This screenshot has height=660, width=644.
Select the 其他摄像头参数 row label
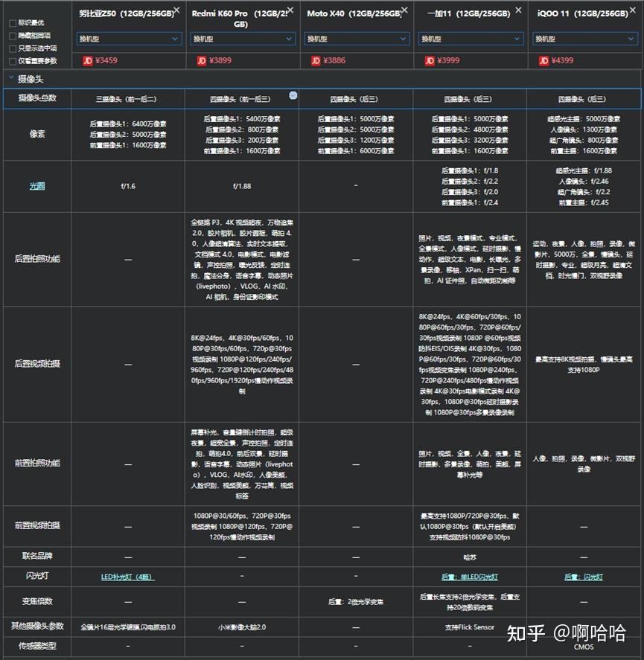pos(37,627)
